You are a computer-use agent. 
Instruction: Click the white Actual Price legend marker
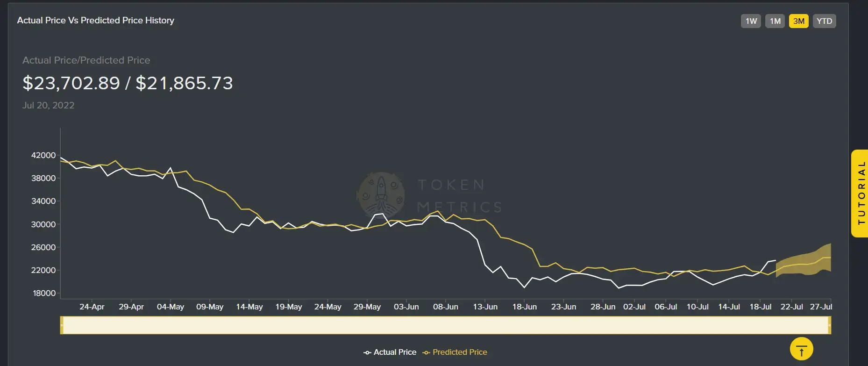point(367,352)
